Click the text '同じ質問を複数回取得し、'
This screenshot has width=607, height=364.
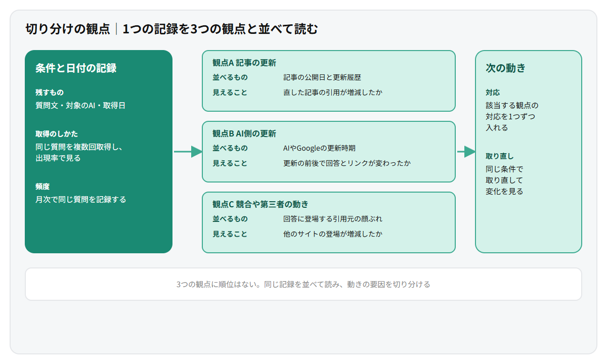click(x=79, y=147)
